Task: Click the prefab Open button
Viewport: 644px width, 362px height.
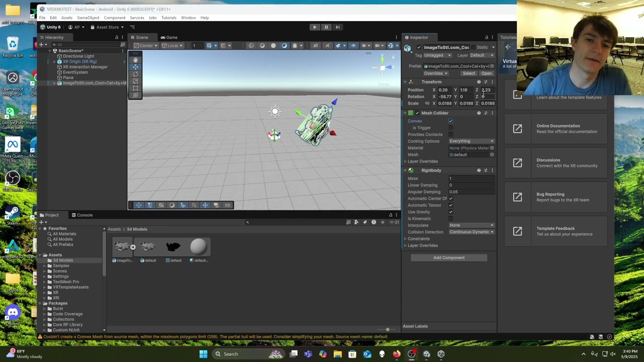Action: (x=486, y=73)
